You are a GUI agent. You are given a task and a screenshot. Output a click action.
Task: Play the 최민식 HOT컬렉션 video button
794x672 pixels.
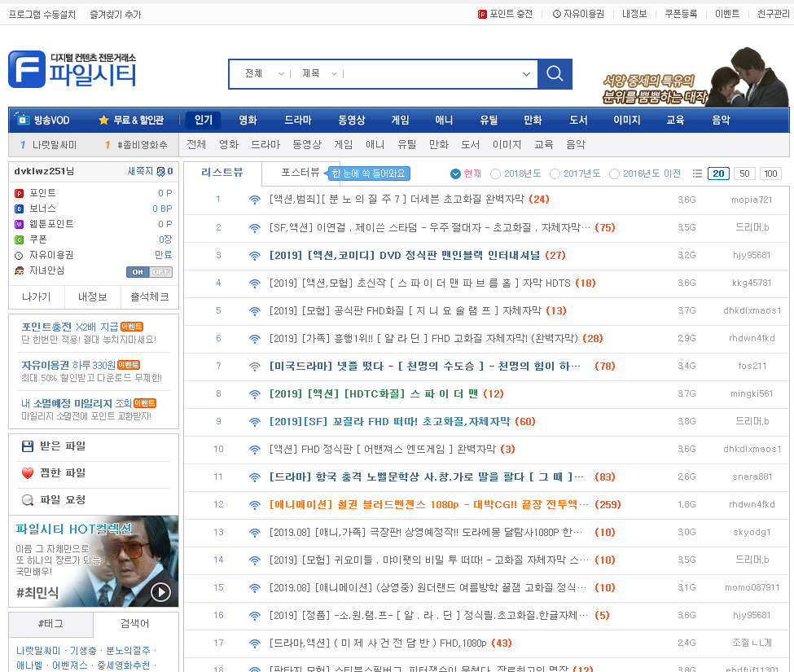[160, 592]
